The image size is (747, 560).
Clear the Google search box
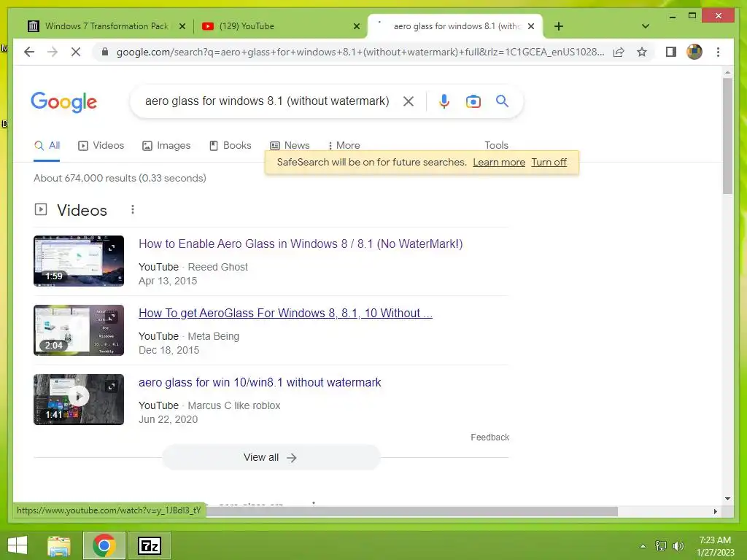click(409, 101)
